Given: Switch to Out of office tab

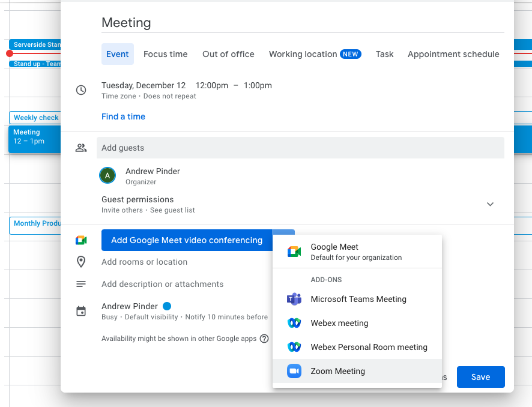Looking at the screenshot, I should click(x=228, y=54).
